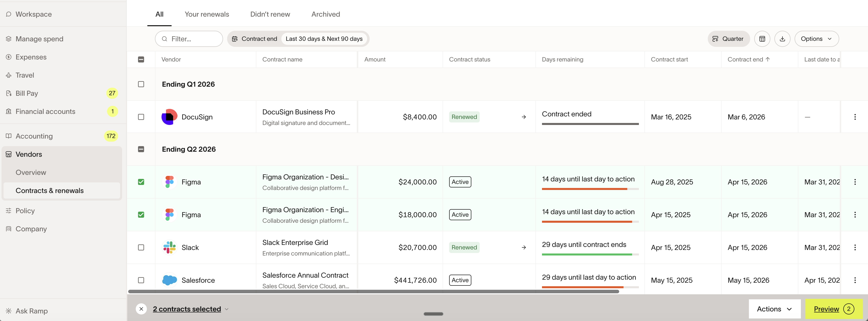Open the DocuSign row three-dot menu

(x=855, y=117)
